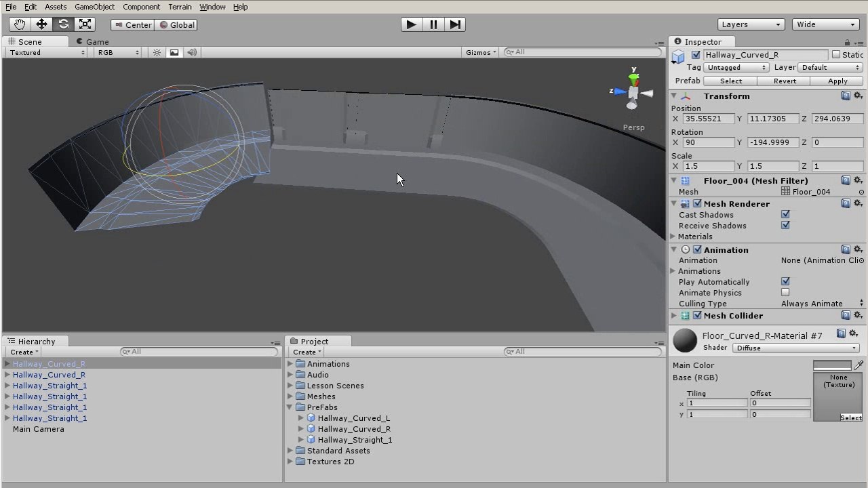Open the Tag Untagged dropdown

pyautogui.click(x=736, y=68)
